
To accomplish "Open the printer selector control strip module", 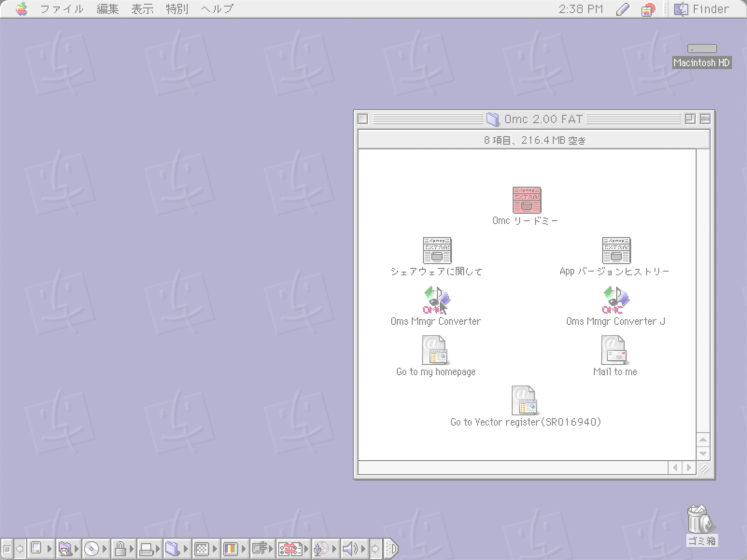I will tap(150, 549).
